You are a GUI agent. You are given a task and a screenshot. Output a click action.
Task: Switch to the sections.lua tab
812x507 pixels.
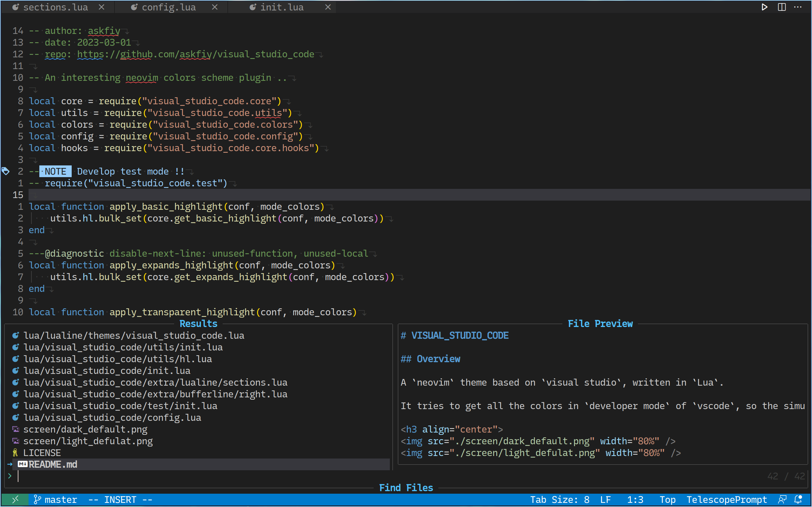[56, 7]
